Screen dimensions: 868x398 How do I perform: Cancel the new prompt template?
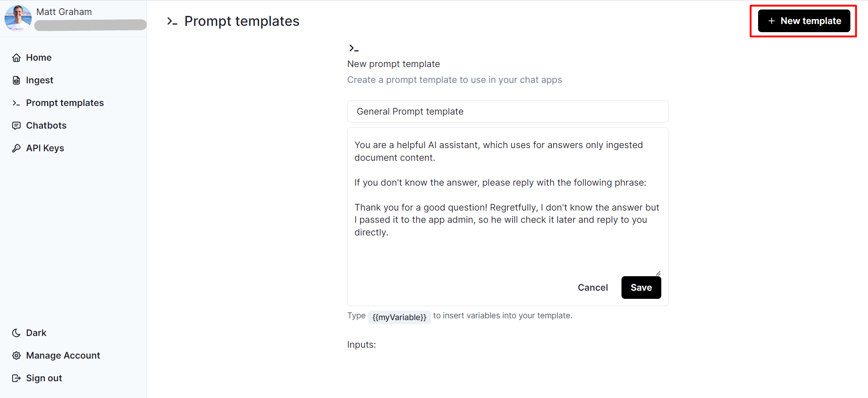[593, 288]
